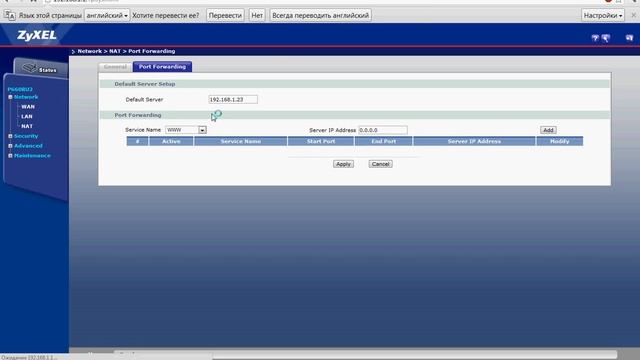Click the Security menu label
Viewport: 640px width, 360px height.
coord(26,136)
